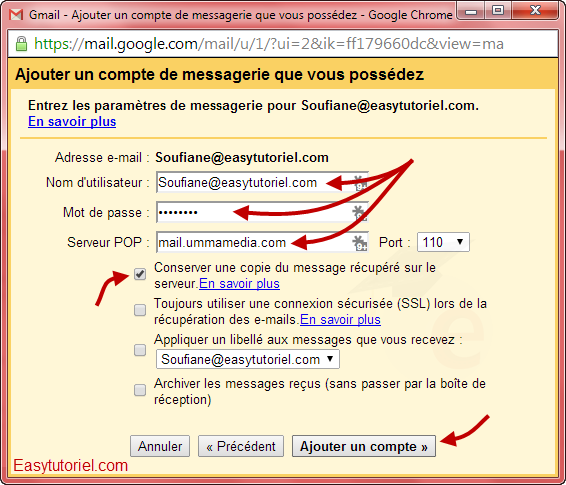Open the Soufiane@easytutoriel.com label dropdown
Image resolution: width=566 pixels, height=485 pixels.
tap(248, 359)
